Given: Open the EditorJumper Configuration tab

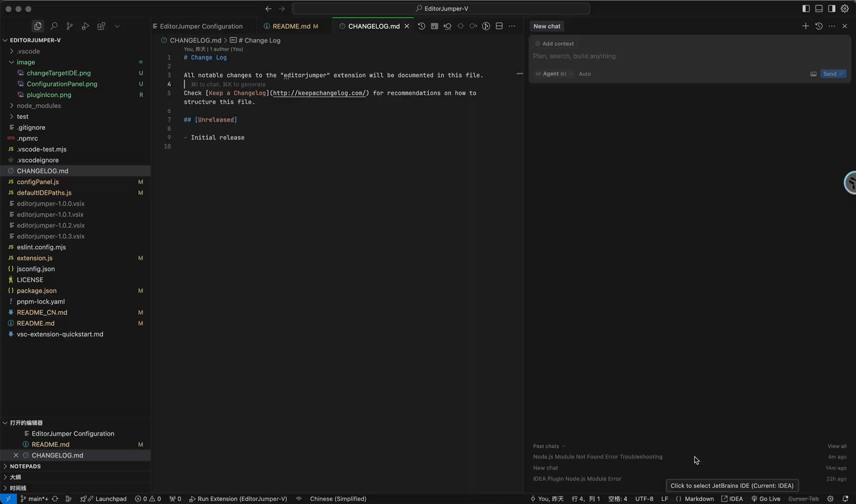Looking at the screenshot, I should point(200,26).
